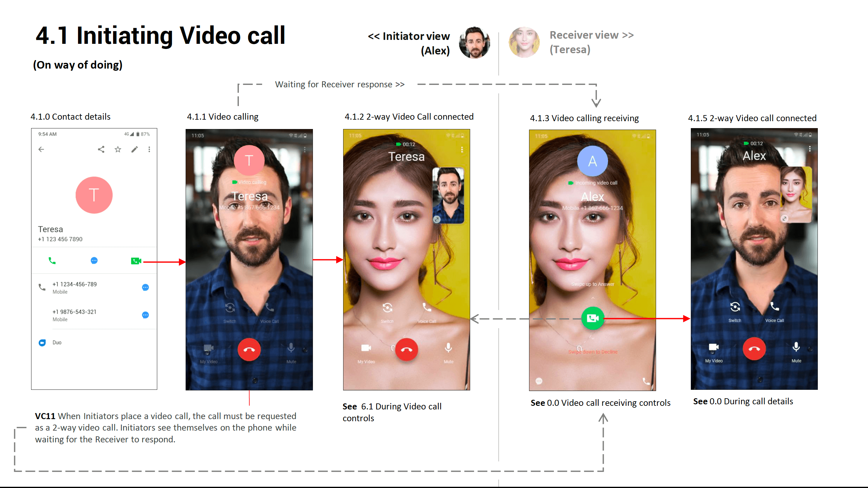Tap green video call icon under Teresa
The image size is (868, 488).
pyautogui.click(x=136, y=261)
